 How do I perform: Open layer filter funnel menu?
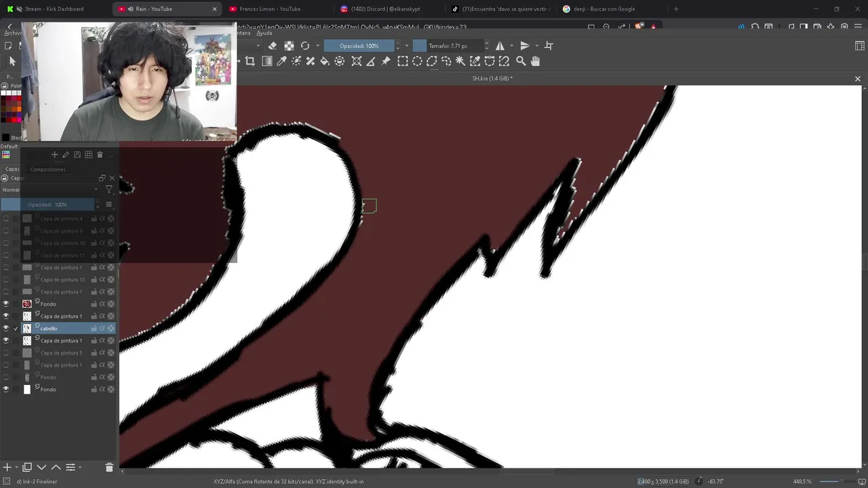pyautogui.click(x=108, y=190)
